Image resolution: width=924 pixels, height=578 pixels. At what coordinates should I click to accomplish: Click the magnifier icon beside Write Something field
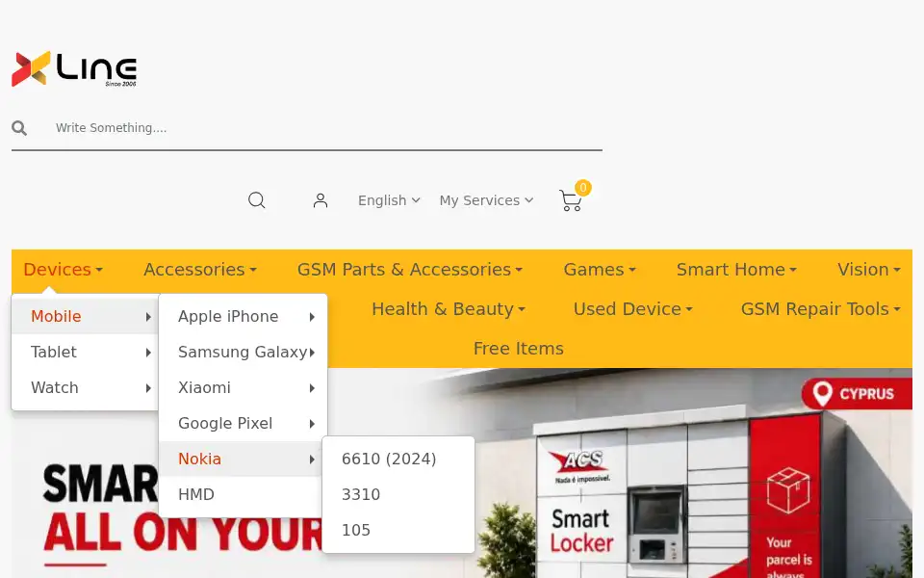(x=19, y=128)
